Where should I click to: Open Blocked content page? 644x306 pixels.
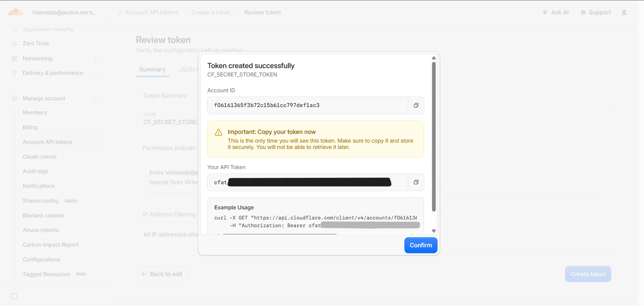click(x=43, y=216)
